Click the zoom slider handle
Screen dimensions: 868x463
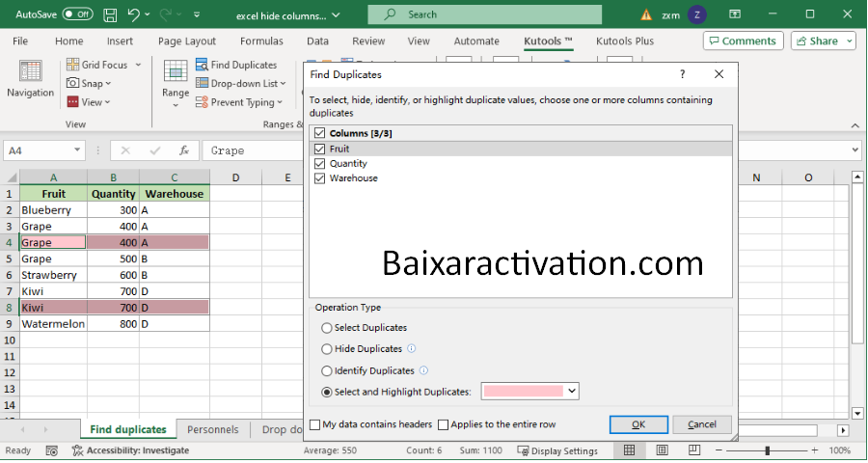tap(768, 450)
